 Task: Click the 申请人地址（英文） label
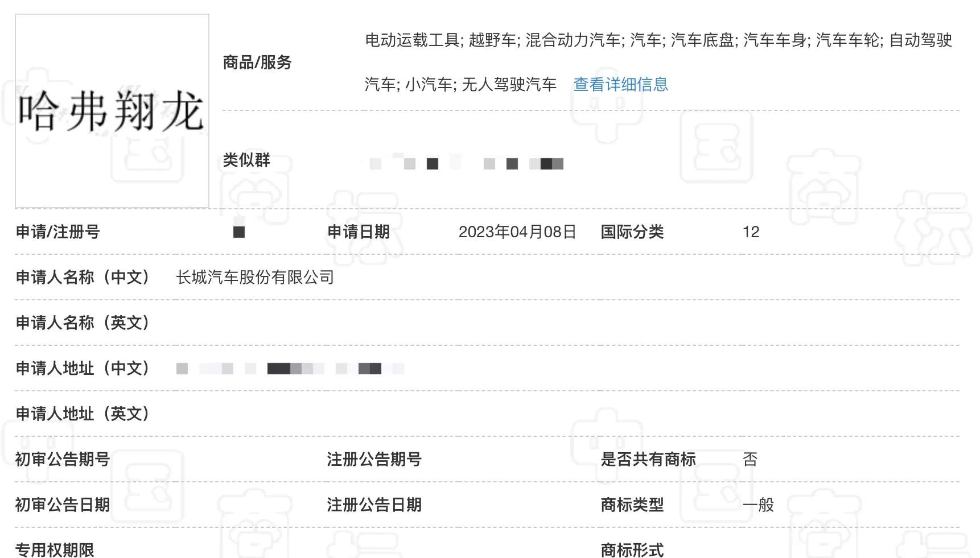[83, 414]
